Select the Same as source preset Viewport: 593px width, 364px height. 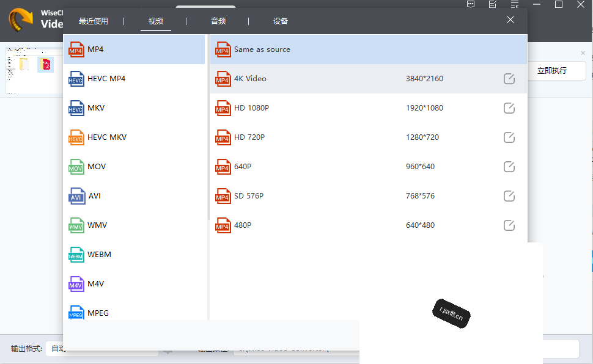pos(369,49)
